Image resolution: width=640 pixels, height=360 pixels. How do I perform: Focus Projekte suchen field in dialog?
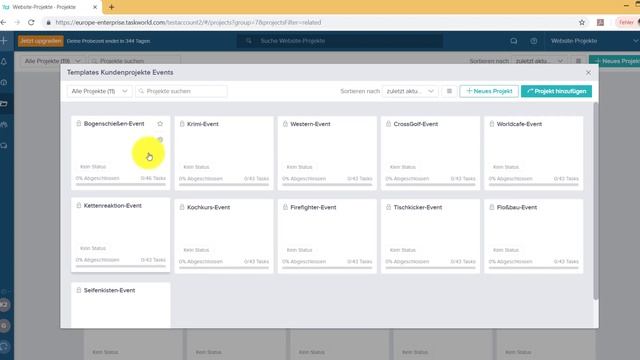click(x=181, y=91)
